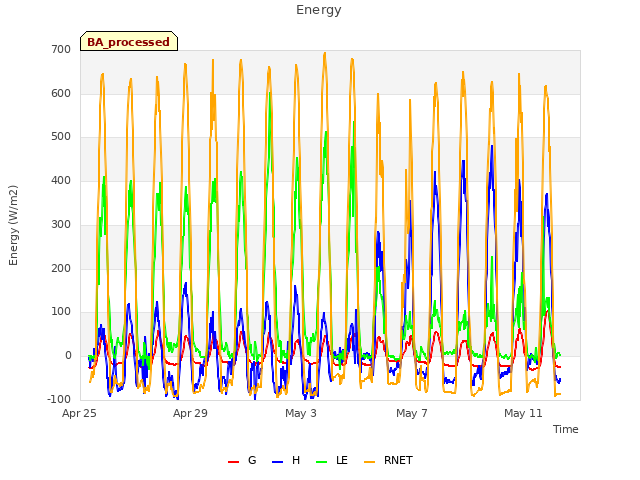Click the Energy (W/m2) y-axis title
This screenshot has width=640, height=480.
coord(13,225)
